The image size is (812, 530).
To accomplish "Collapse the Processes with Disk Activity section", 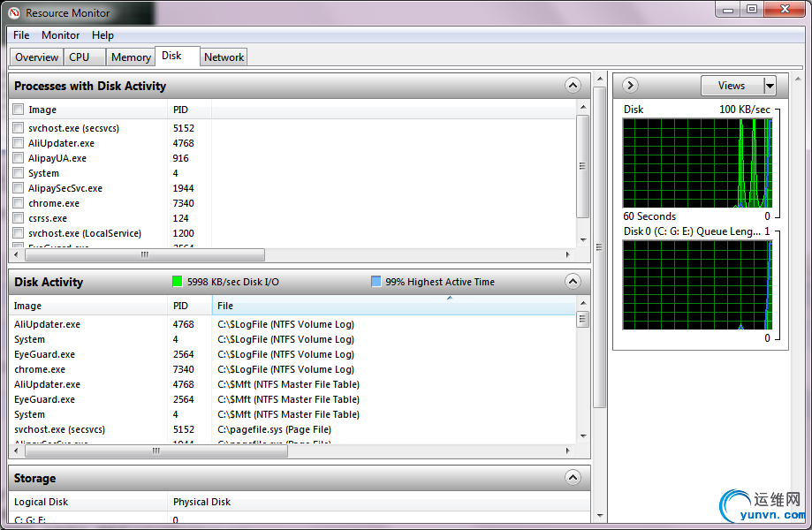I will (573, 86).
